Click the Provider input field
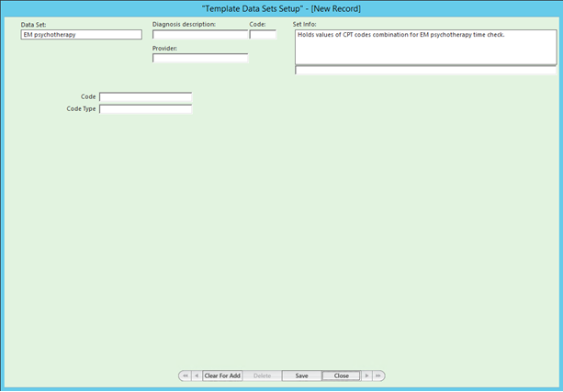Screen dimensions: 563x392 point(200,58)
